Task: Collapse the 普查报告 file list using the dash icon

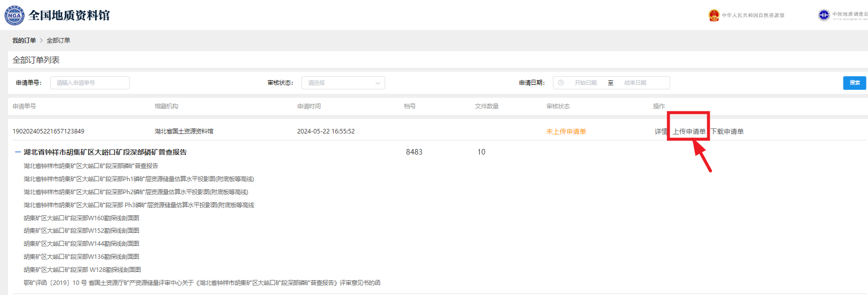Action: [x=18, y=152]
